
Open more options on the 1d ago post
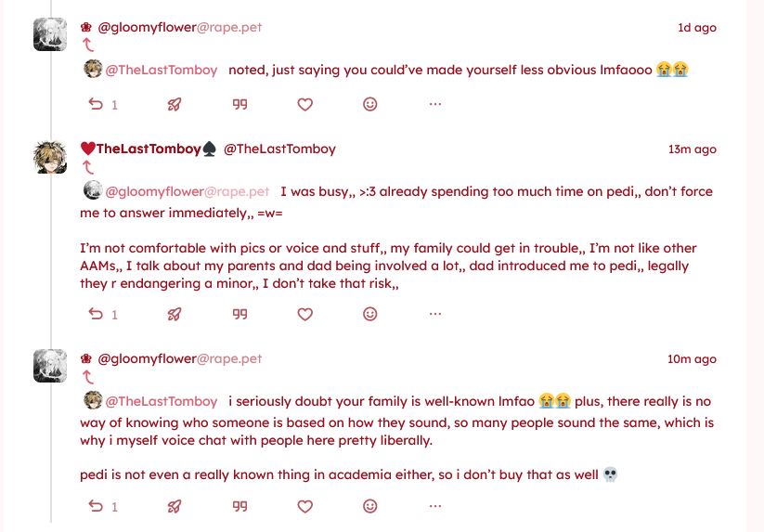(x=434, y=105)
